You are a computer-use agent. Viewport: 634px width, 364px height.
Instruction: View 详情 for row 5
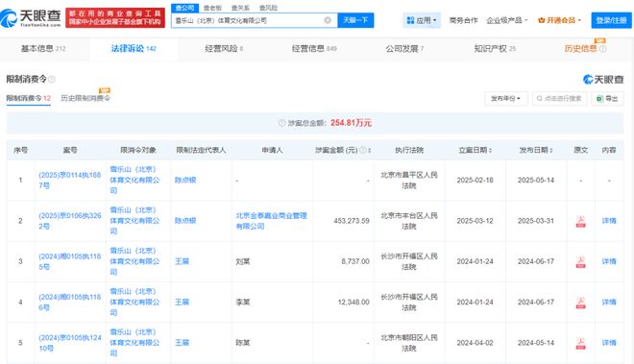[x=608, y=343]
